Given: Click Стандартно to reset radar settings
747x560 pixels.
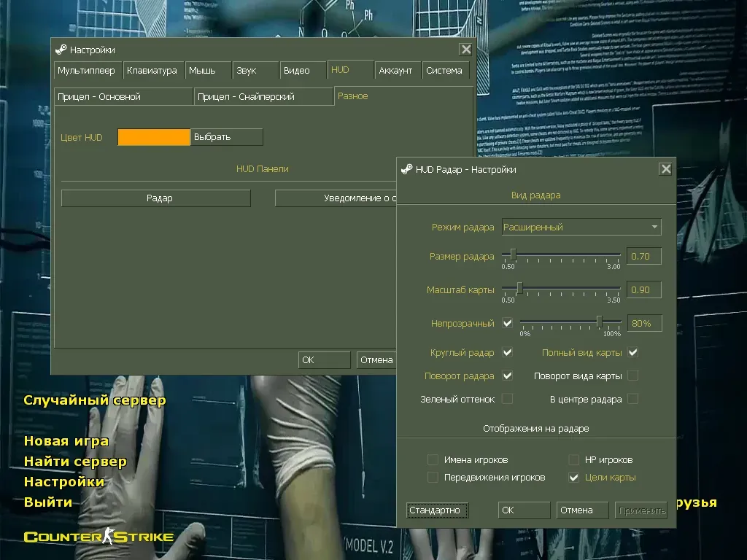Looking at the screenshot, I should pyautogui.click(x=437, y=510).
